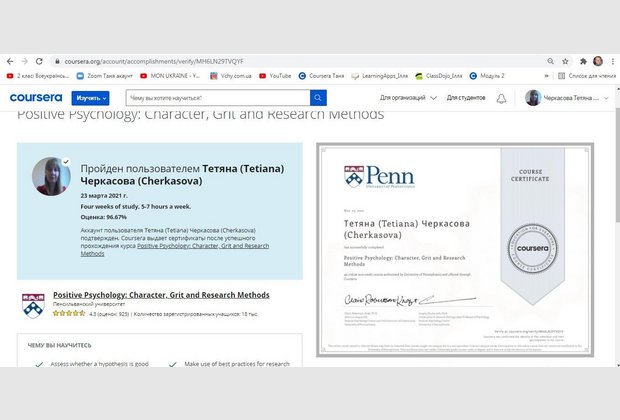Reload the page with the refresh icon
Screen dimensions: 620x420
coord(39,60)
